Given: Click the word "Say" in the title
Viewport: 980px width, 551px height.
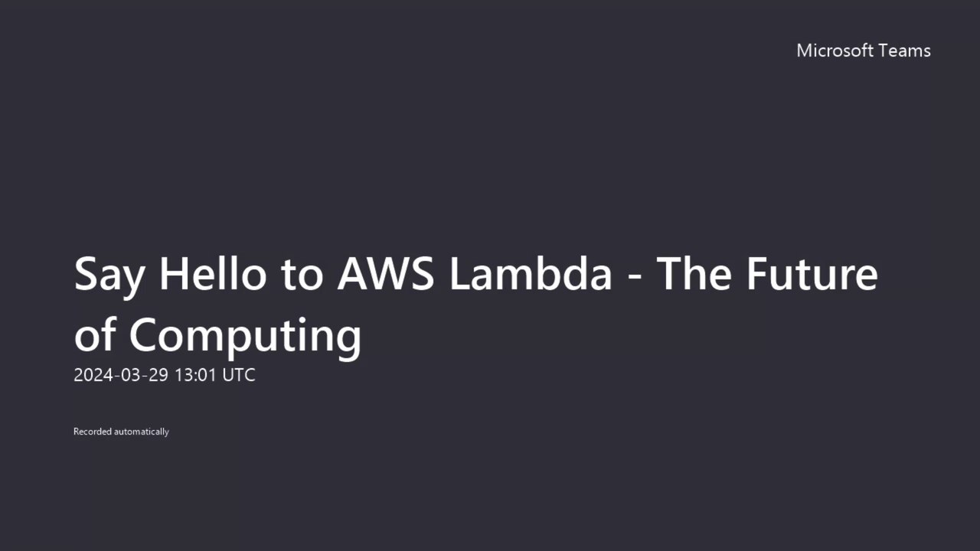Looking at the screenshot, I should coord(109,275).
